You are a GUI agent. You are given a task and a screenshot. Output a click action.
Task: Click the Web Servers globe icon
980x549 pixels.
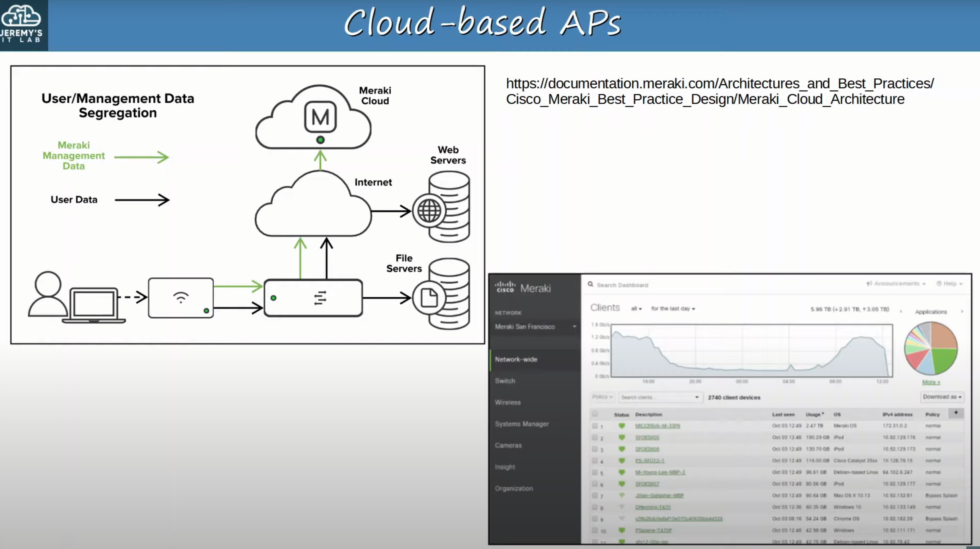(429, 211)
